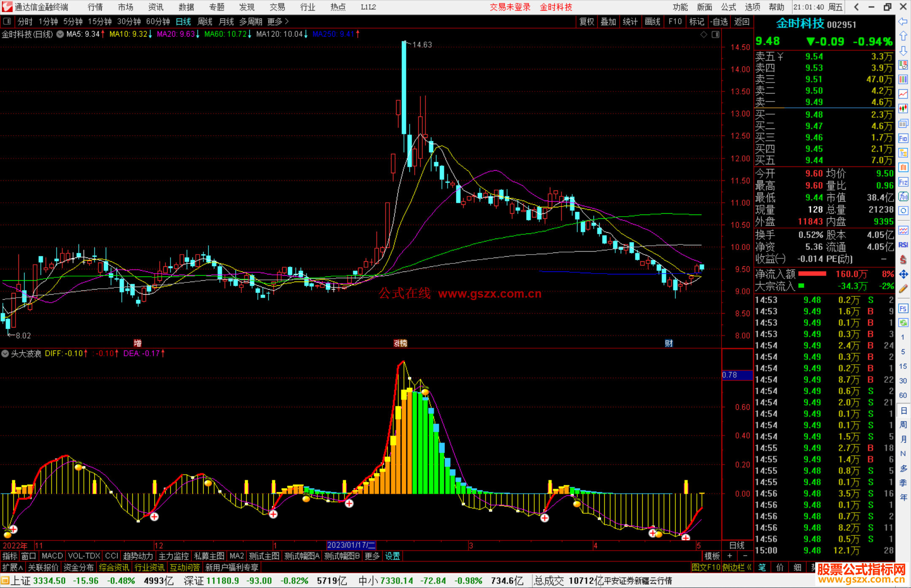
Task: Click the trend line chart sidebar icon
Action: coord(903,94)
